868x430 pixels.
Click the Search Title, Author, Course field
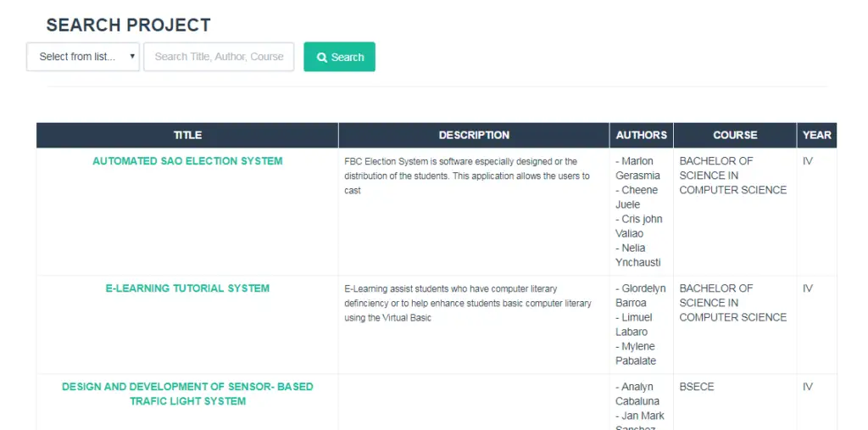[219, 57]
